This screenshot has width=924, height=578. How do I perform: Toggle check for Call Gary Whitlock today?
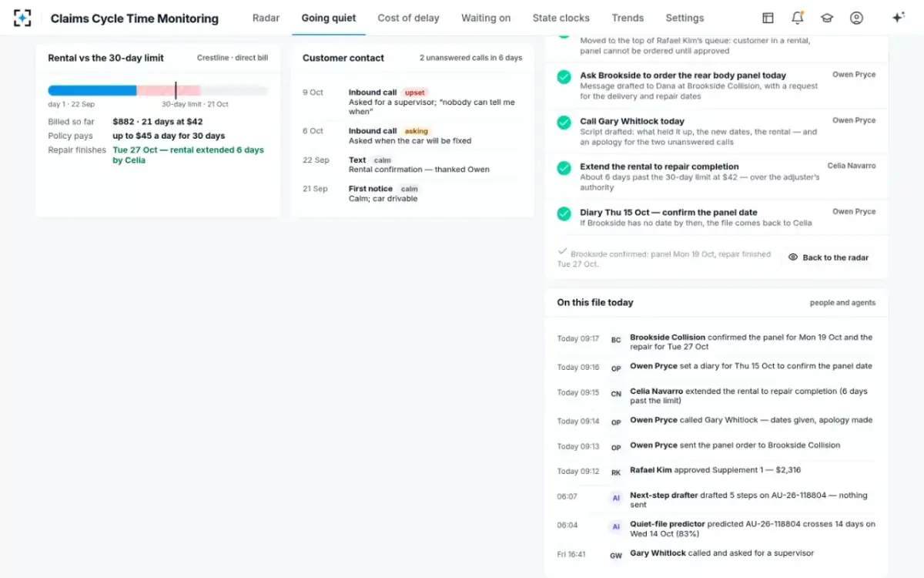[564, 122]
